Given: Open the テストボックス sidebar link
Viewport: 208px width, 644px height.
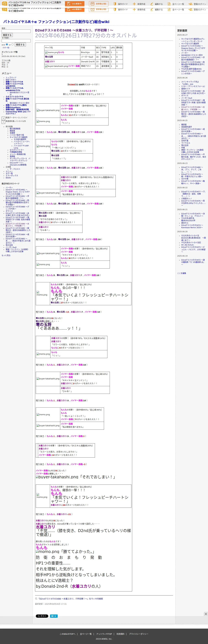Looking at the screenshot, I should (12, 176).
